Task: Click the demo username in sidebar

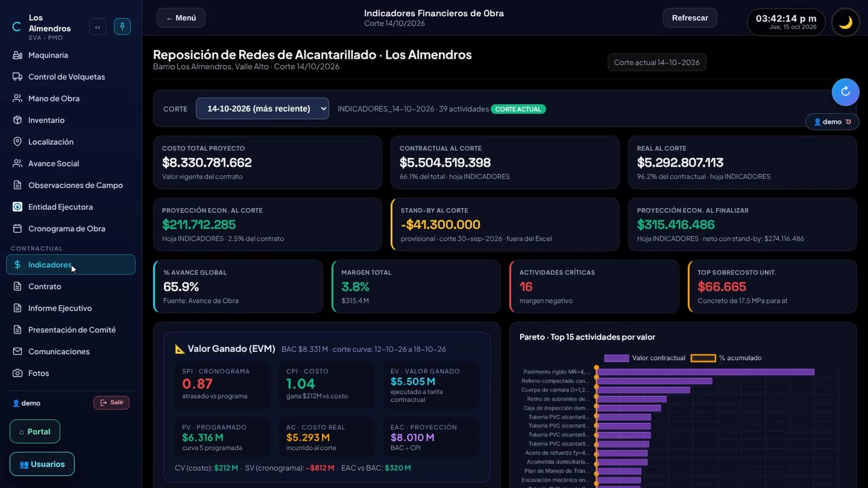Action: [31, 403]
